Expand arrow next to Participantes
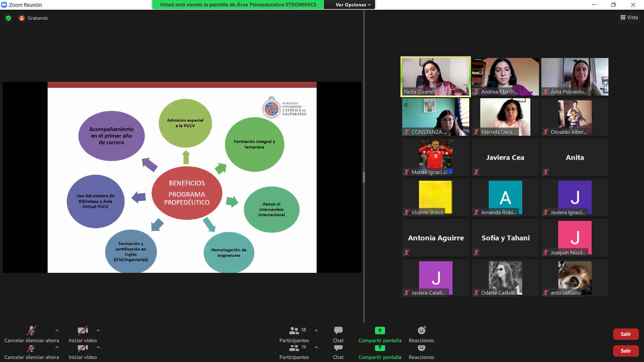 316,330
